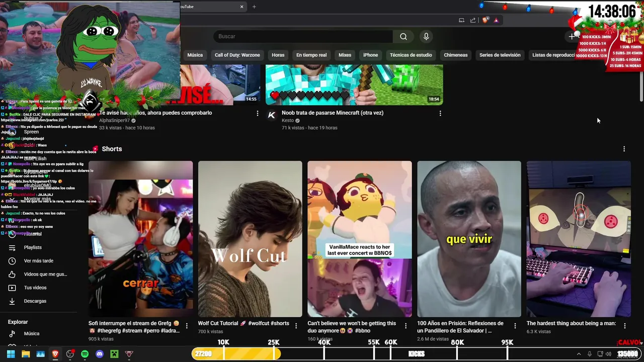644x362 pixels.
Task: Click the Brave browser taskbar icon
Action: click(x=55, y=354)
